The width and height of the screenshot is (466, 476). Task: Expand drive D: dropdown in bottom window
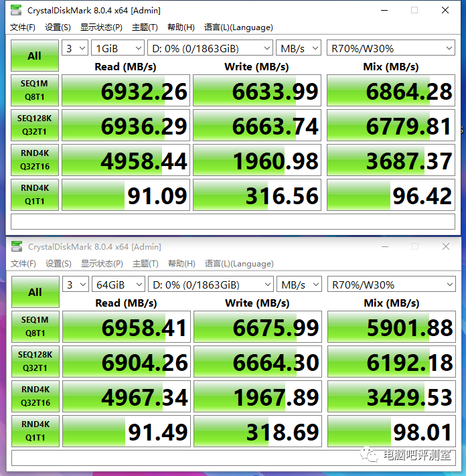(x=211, y=284)
